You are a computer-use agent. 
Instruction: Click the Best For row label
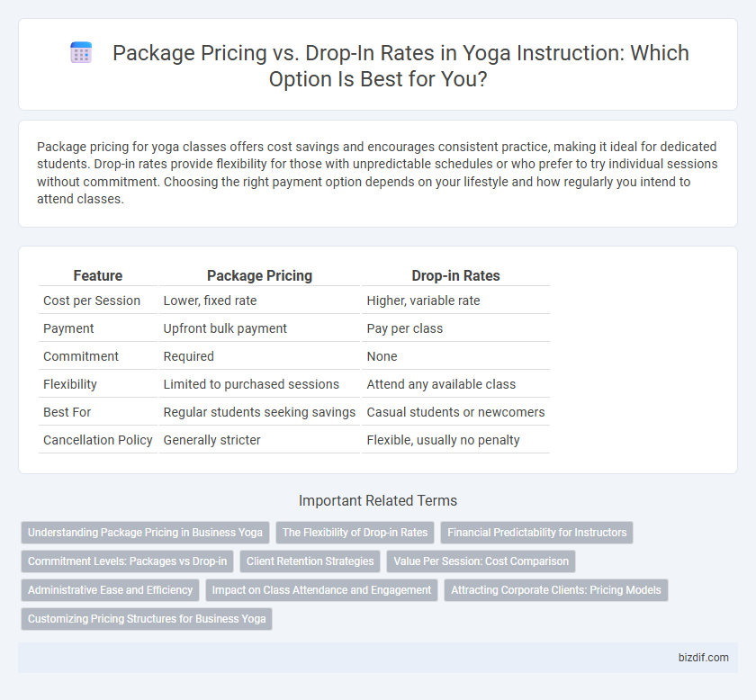98,412
